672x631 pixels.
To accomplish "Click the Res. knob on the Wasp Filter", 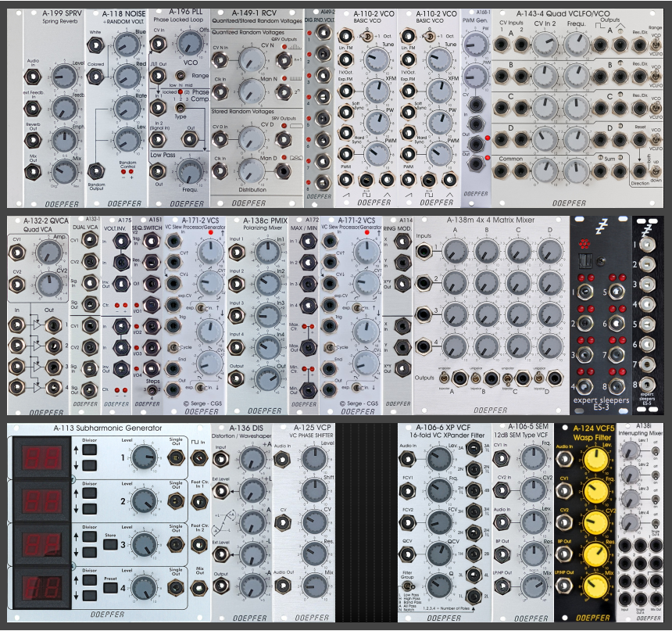I will click(x=597, y=554).
